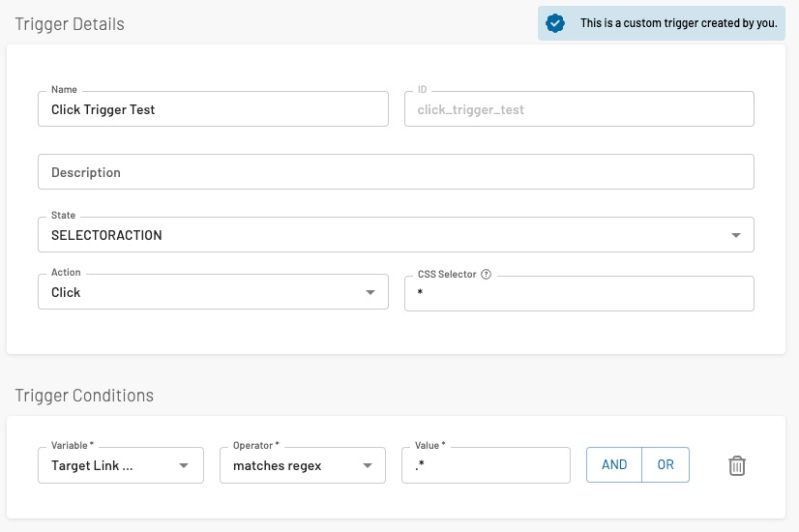This screenshot has height=532, width=799.
Task: Select the OR condition toggle
Action: (x=666, y=464)
